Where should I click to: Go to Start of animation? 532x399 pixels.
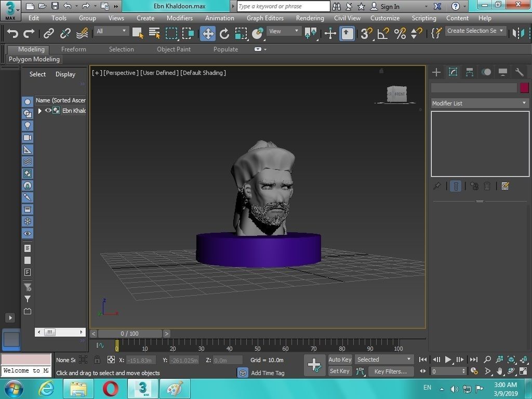[423, 360]
